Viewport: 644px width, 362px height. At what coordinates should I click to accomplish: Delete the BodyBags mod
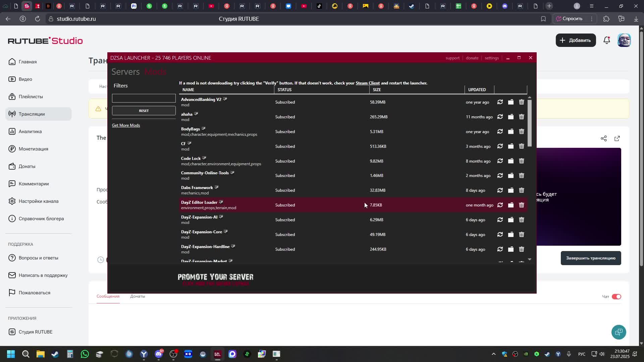pos(522,132)
